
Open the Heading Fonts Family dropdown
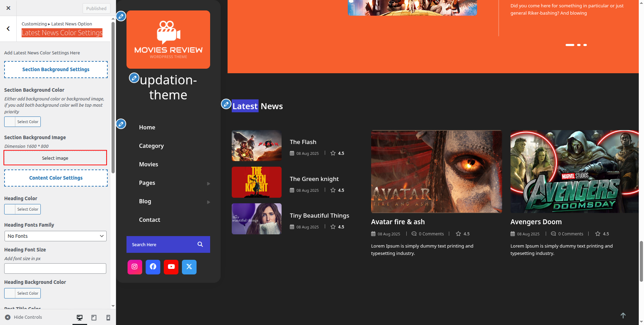[55, 236]
